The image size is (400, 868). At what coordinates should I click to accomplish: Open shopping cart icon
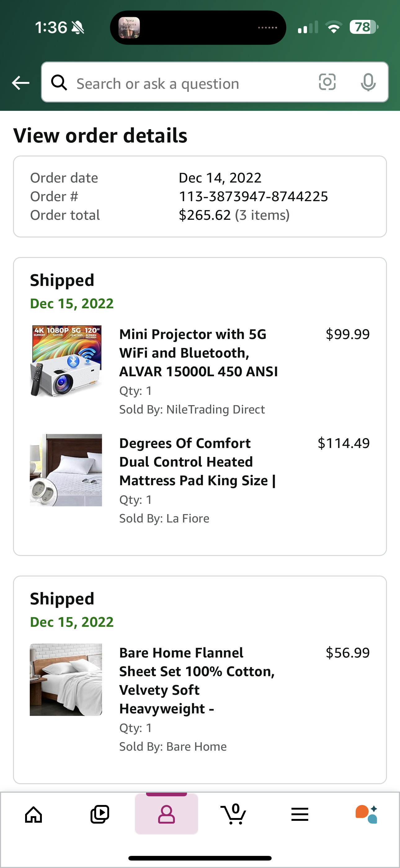pos(233,814)
